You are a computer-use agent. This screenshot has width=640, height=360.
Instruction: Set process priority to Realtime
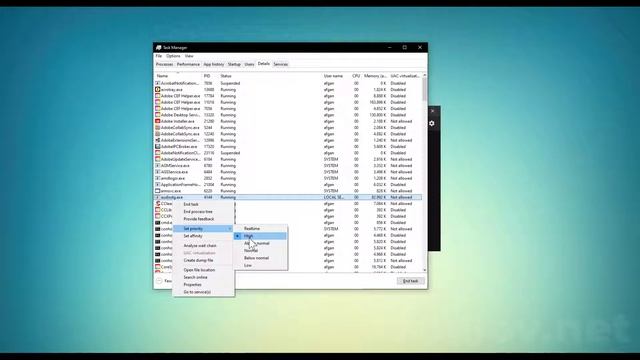[x=260, y=229]
